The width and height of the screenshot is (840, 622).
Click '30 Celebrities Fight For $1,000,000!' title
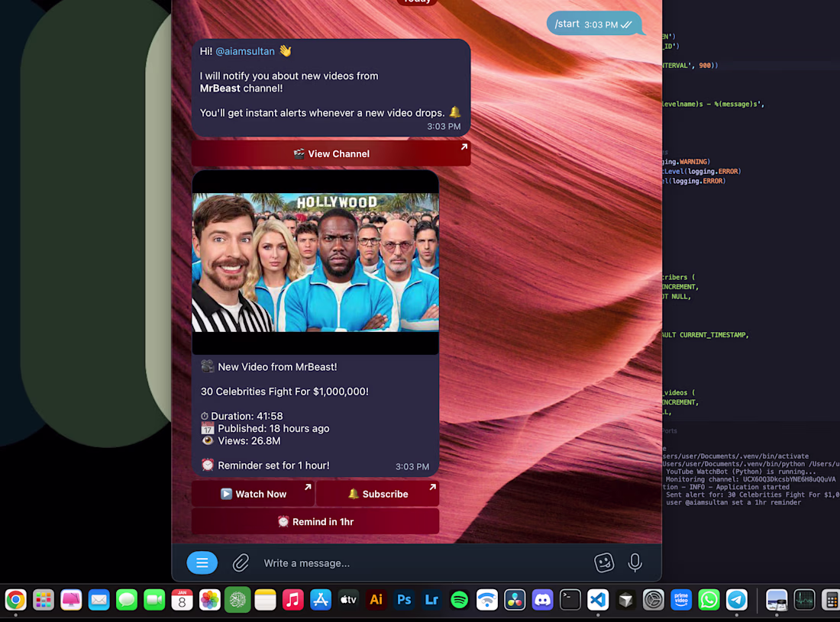pos(285,392)
